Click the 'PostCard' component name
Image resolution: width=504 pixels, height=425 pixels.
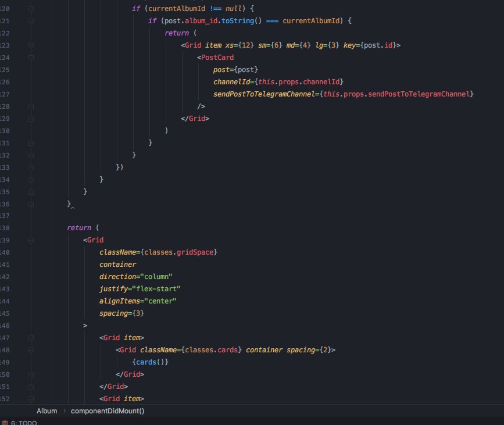(x=217, y=58)
